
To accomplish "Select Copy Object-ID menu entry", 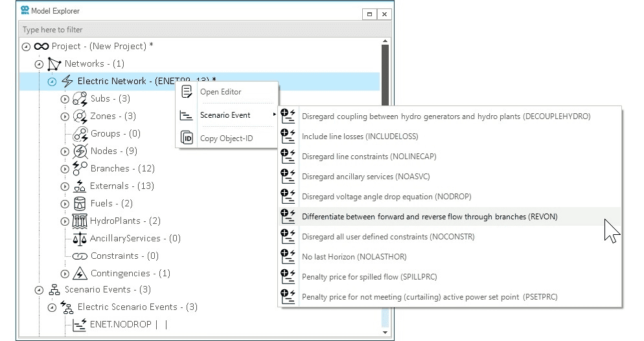I will point(227,138).
